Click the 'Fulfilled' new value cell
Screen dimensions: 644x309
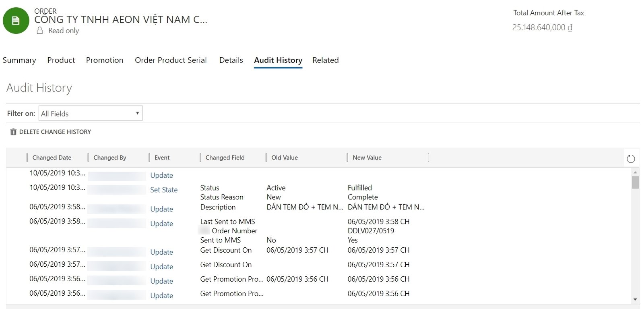pyautogui.click(x=360, y=188)
